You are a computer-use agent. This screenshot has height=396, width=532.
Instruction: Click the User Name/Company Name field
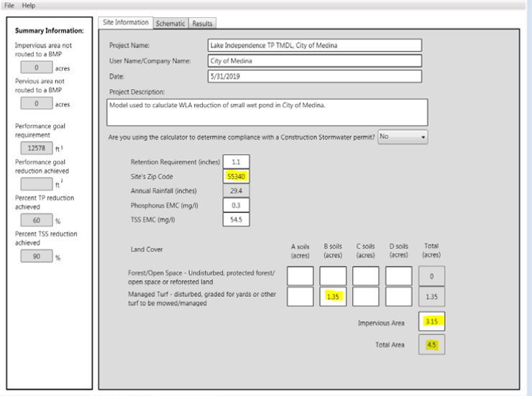(313, 61)
